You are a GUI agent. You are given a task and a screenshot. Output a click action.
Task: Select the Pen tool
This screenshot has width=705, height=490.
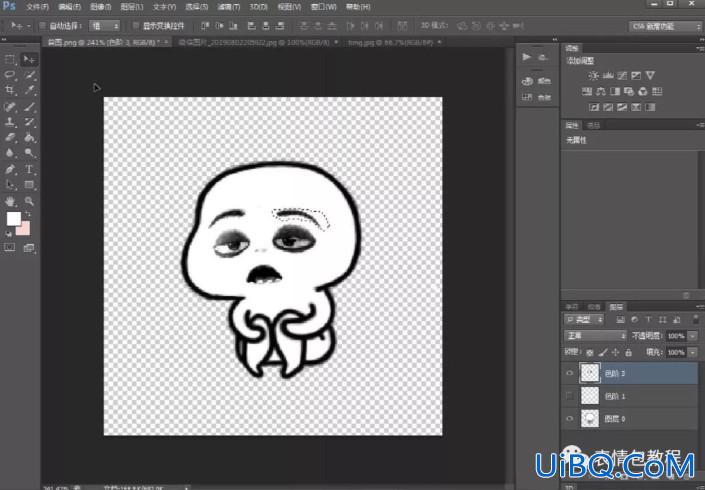(10, 169)
